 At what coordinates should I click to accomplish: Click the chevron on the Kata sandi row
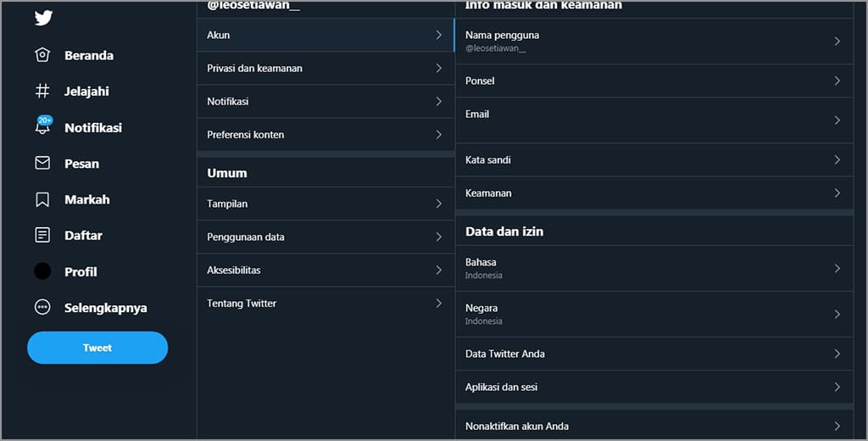pyautogui.click(x=837, y=160)
